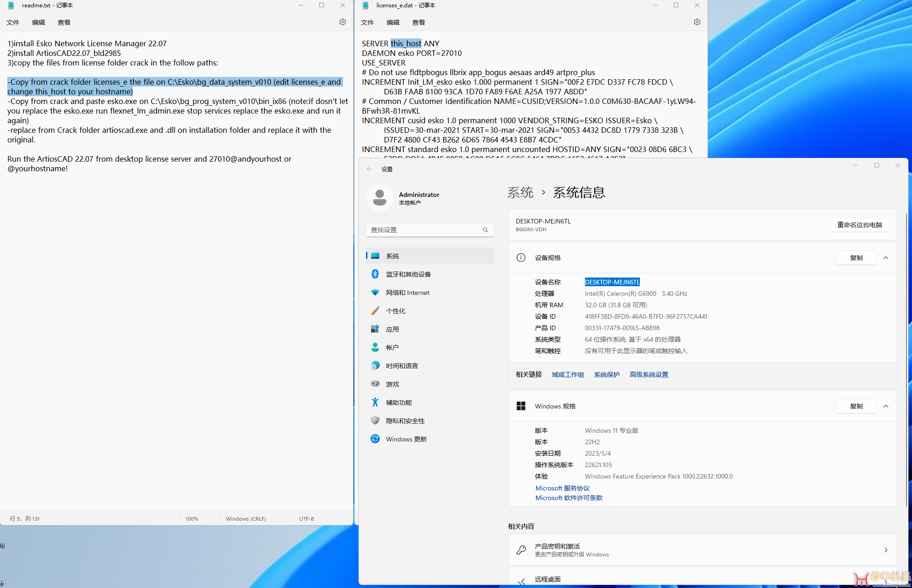
Task: Open settings gear in licenses_e.dat Notepad
Action: 697,22
